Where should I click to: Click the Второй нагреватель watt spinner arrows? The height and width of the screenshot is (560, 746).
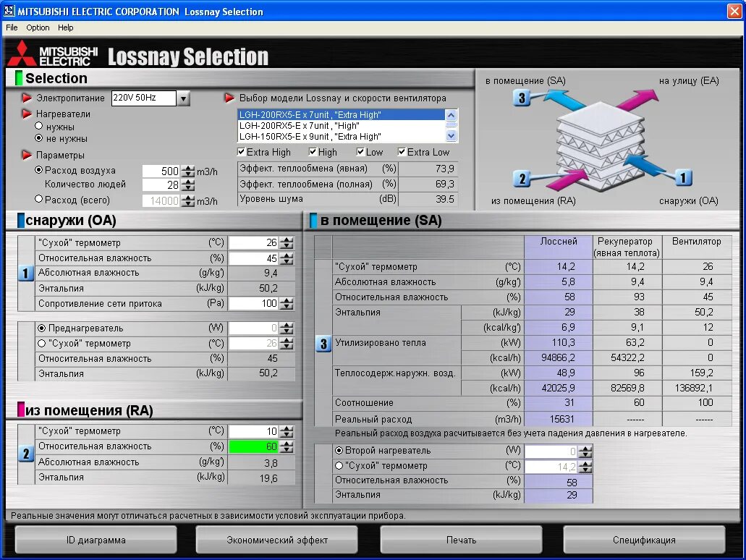tap(585, 451)
